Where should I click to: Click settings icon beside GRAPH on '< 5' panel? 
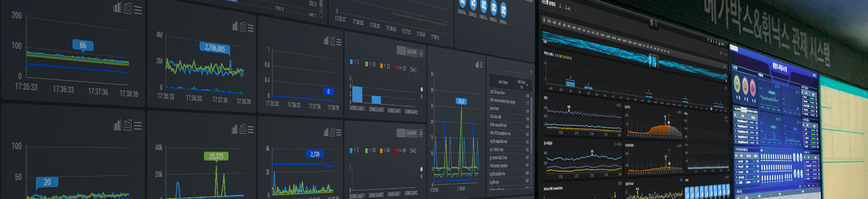pyautogui.click(x=421, y=133)
